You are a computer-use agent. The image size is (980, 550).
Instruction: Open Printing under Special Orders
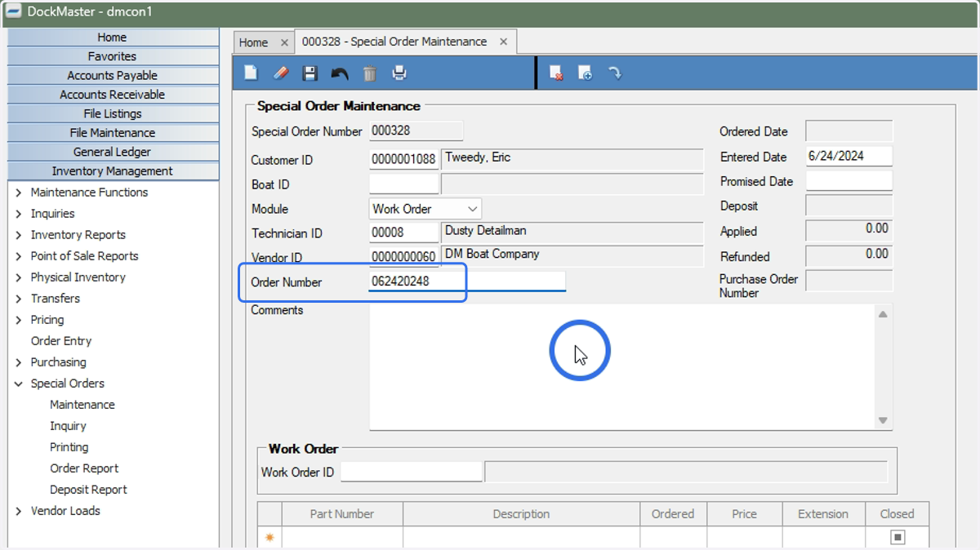(69, 447)
